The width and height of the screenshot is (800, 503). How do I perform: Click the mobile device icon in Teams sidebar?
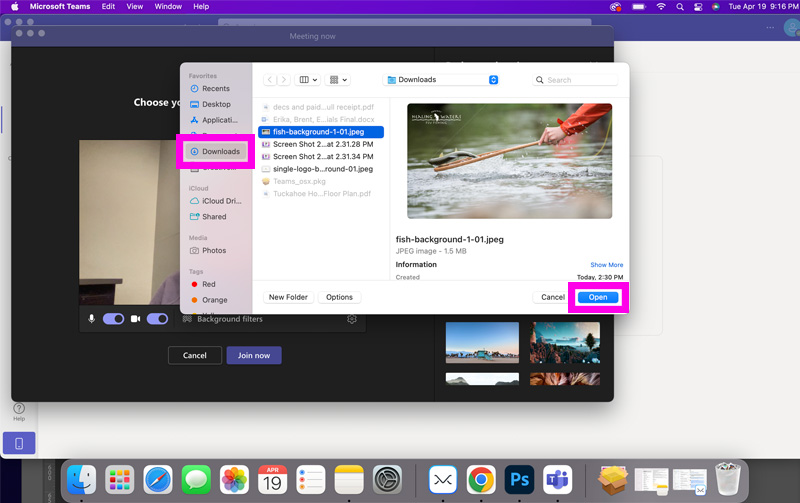[x=19, y=443]
